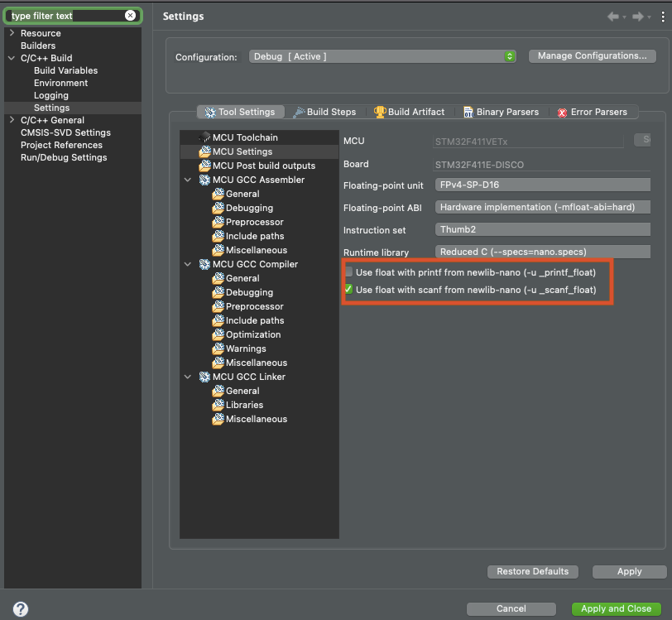Open the three-dot view menu
Viewport: 672px width, 620px height.
tap(663, 17)
